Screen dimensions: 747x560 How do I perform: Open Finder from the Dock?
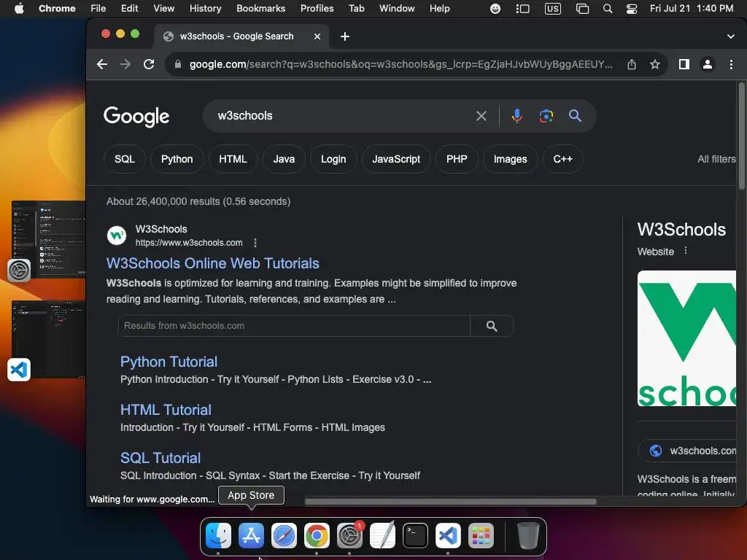218,536
